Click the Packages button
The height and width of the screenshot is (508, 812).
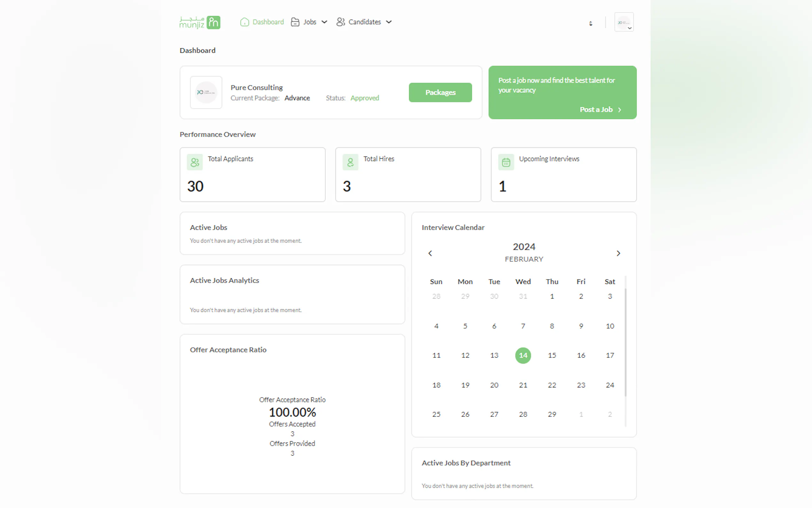[441, 92]
